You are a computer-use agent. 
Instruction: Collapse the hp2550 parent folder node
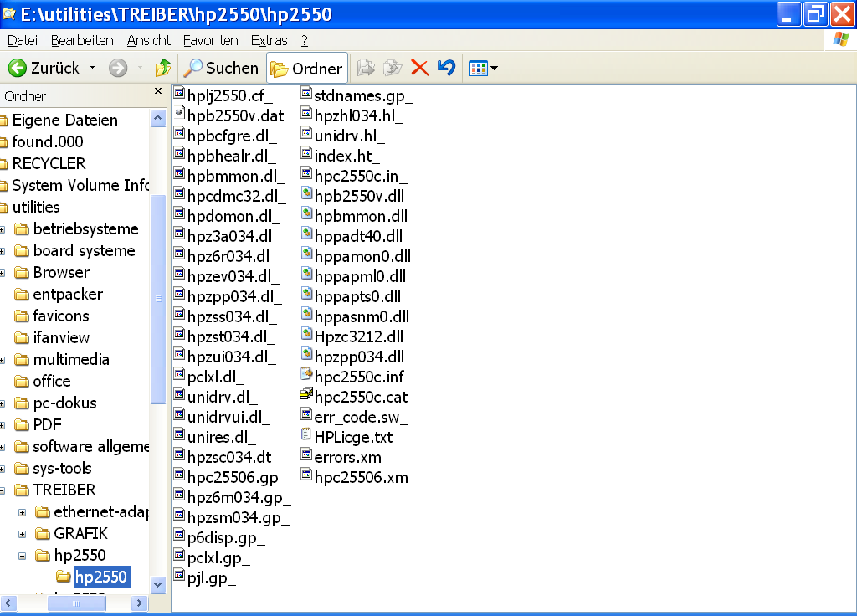tap(22, 556)
